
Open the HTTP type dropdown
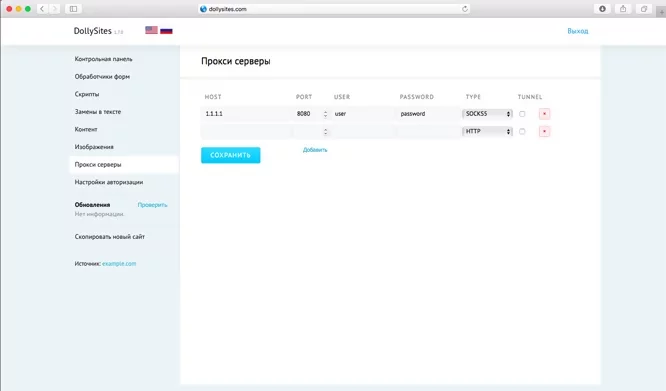pyautogui.click(x=487, y=132)
